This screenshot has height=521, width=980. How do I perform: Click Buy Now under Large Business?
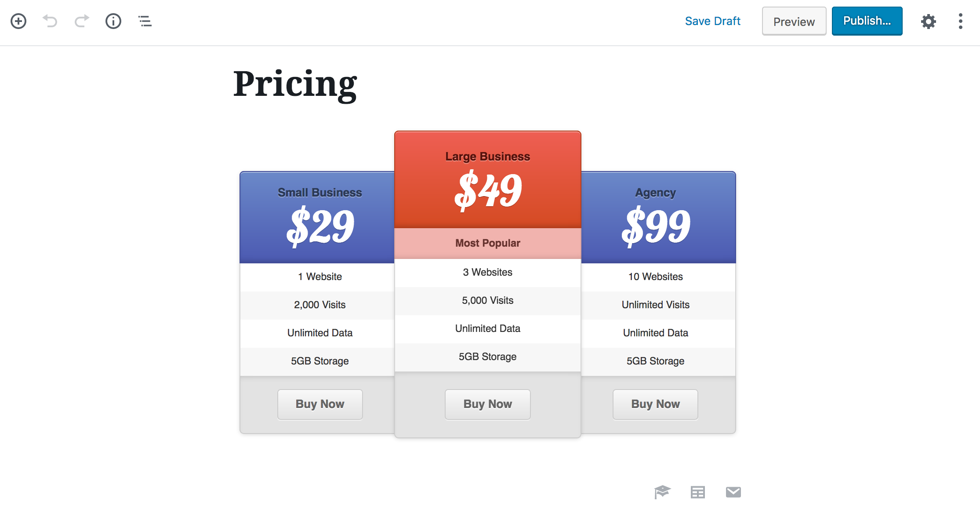(x=488, y=404)
